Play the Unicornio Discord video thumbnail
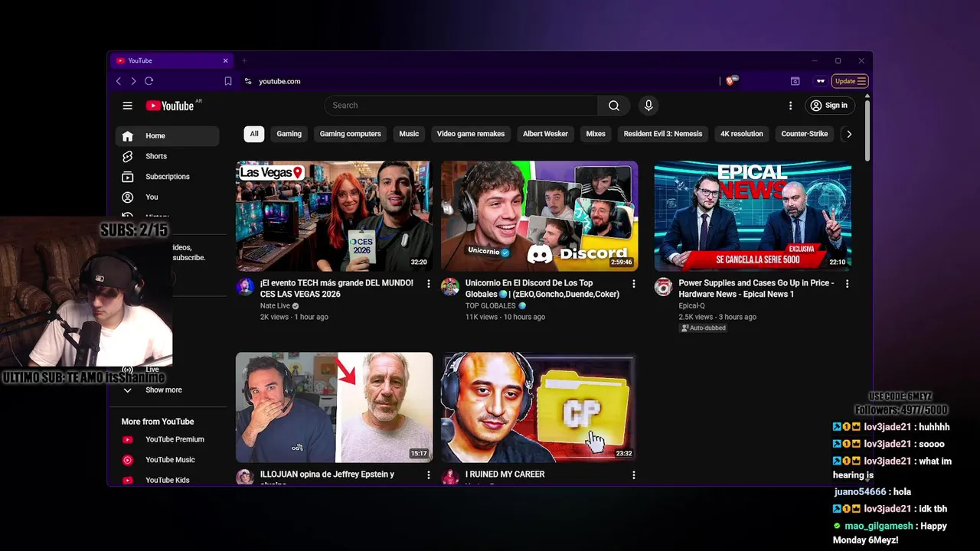Image resolution: width=980 pixels, height=551 pixels. (539, 216)
